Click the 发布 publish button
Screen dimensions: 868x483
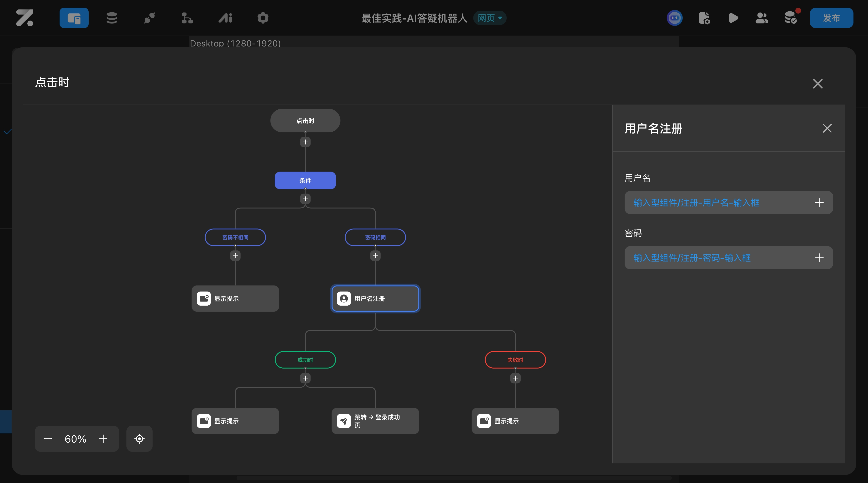pos(831,18)
